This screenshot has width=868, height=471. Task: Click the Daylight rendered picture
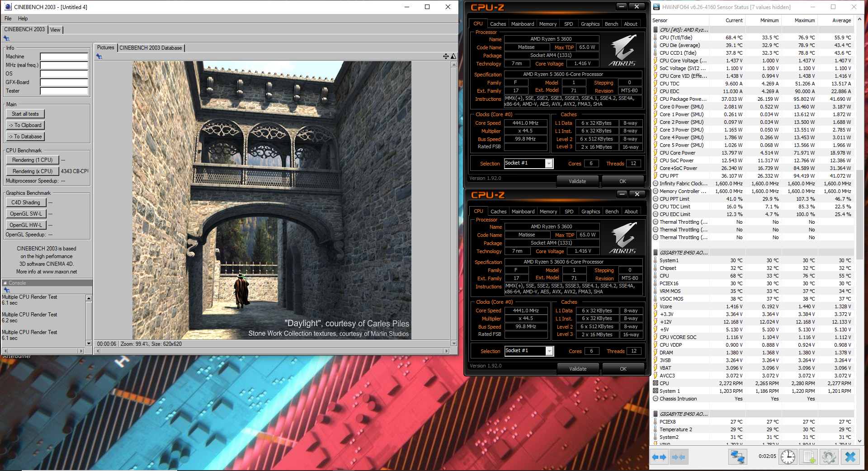272,200
